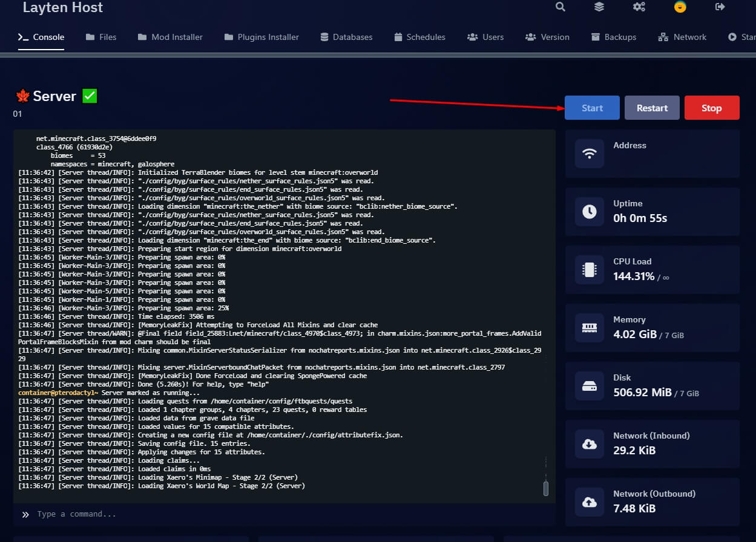Click the CPU Load chip icon

point(589,270)
